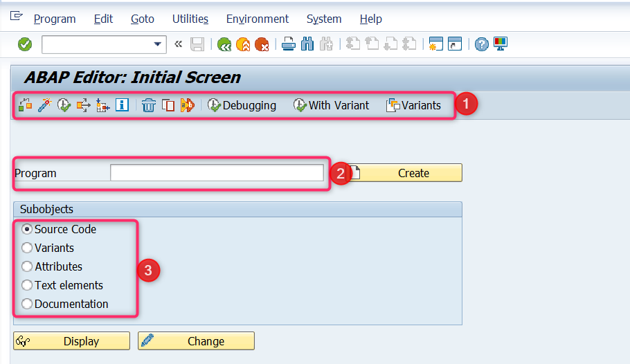This screenshot has width=630, height=364.
Task: Open Customize Local Layout monitor icon
Action: click(x=501, y=44)
